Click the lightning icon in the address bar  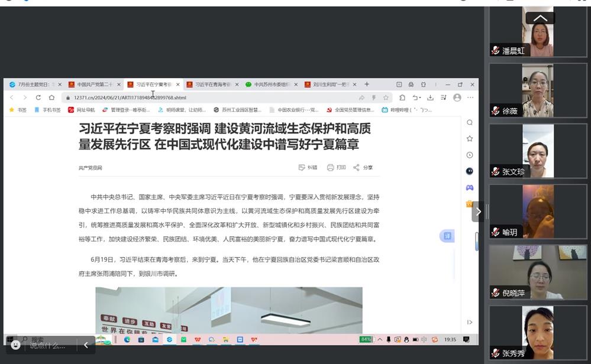373,98
